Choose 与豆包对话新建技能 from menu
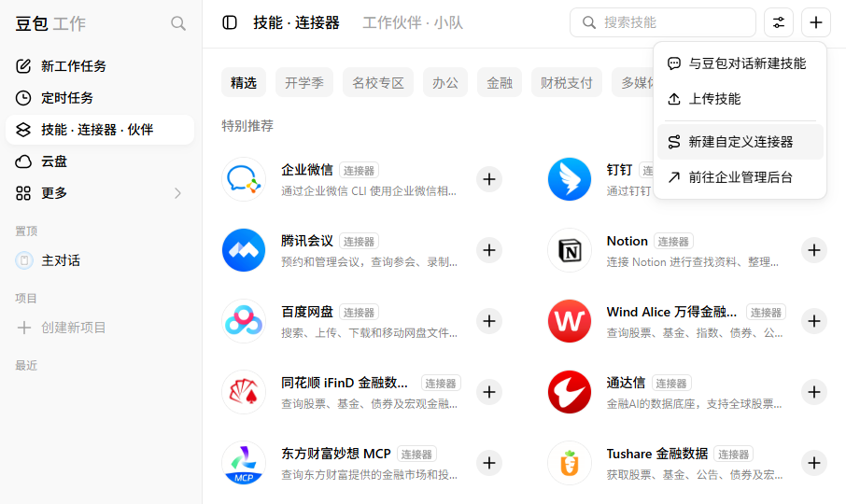Viewport: 846px width, 504px height. tap(740, 63)
